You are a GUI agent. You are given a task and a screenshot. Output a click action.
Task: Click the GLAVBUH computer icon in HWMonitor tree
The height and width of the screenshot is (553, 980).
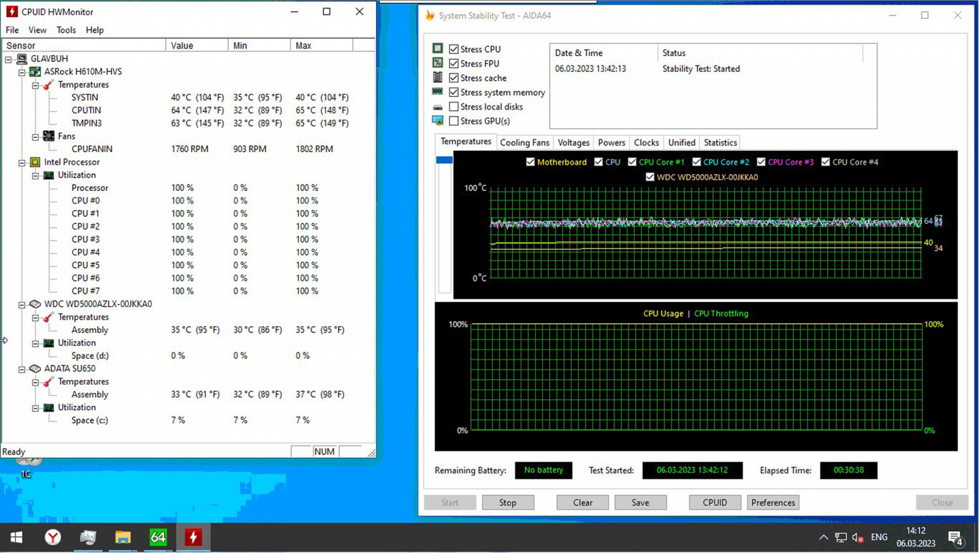tap(22, 58)
